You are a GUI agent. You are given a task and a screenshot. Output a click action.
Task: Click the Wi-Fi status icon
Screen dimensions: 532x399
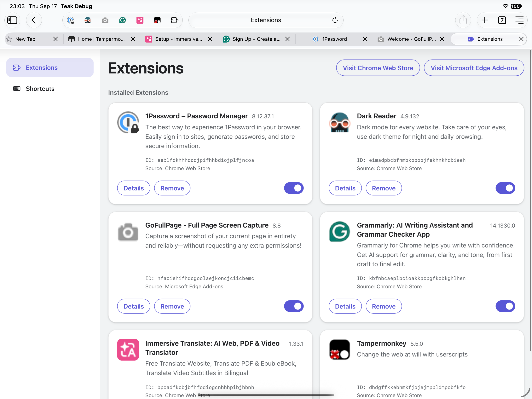click(x=506, y=6)
